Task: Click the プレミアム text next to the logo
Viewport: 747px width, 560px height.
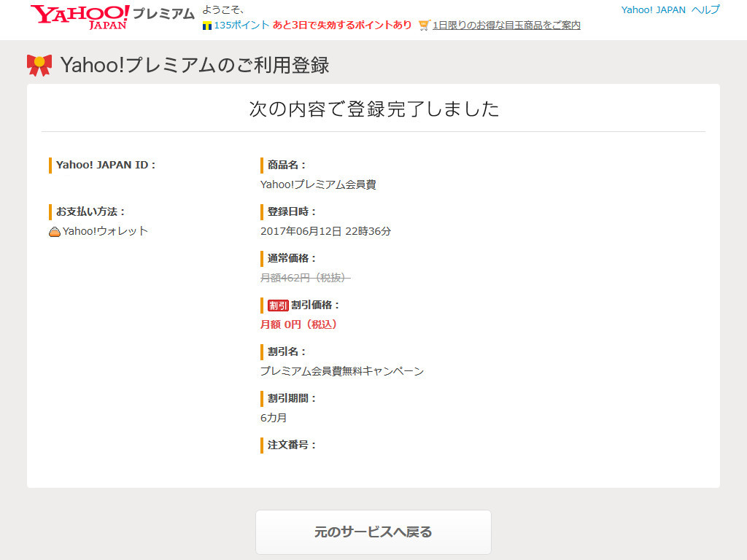Action: [163, 14]
